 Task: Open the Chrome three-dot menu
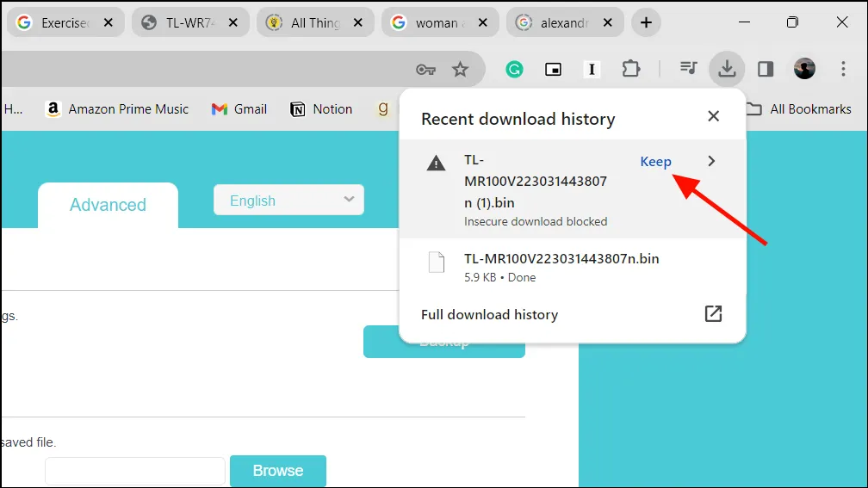click(843, 69)
